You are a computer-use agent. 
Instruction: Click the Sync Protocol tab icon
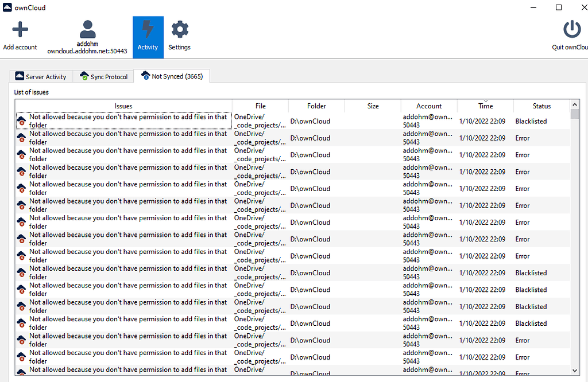84,75
